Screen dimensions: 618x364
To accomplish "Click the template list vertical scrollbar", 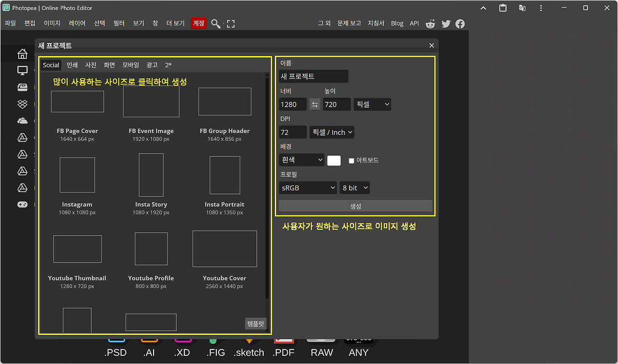I will 267,188.
